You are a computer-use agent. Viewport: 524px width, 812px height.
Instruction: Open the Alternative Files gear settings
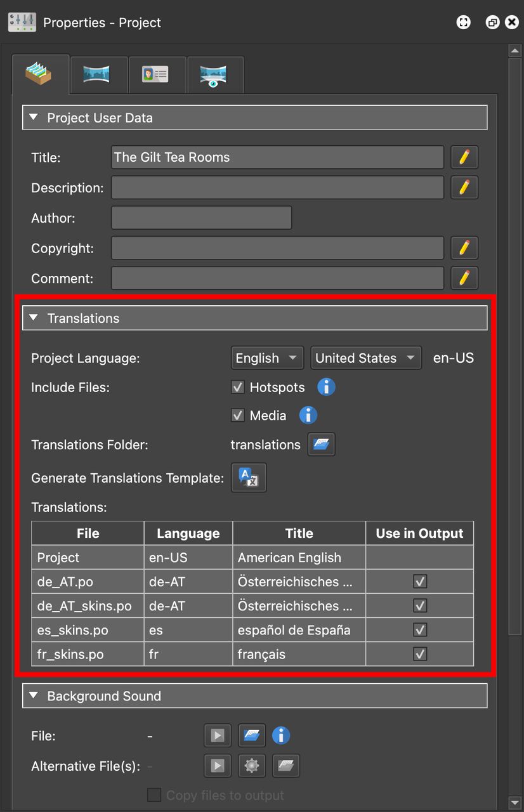[251, 766]
